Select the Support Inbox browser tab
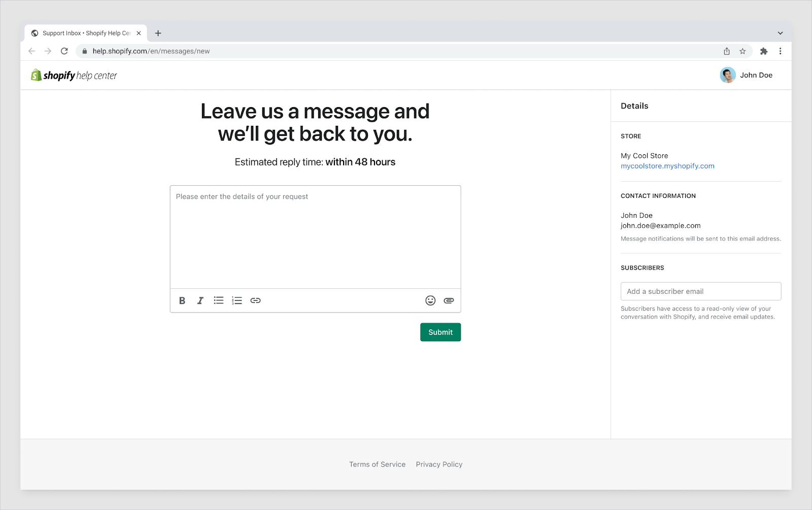The height and width of the screenshot is (510, 812). [x=86, y=33]
